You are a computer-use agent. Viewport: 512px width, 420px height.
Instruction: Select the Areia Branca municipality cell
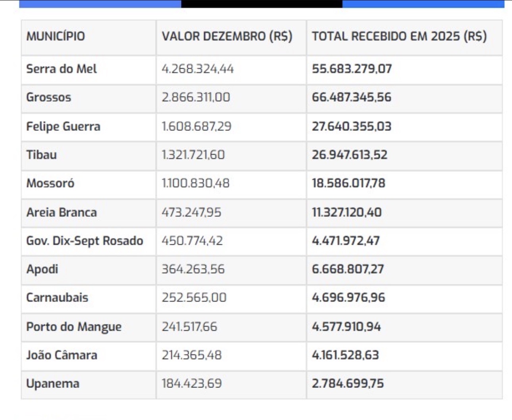[62, 212]
